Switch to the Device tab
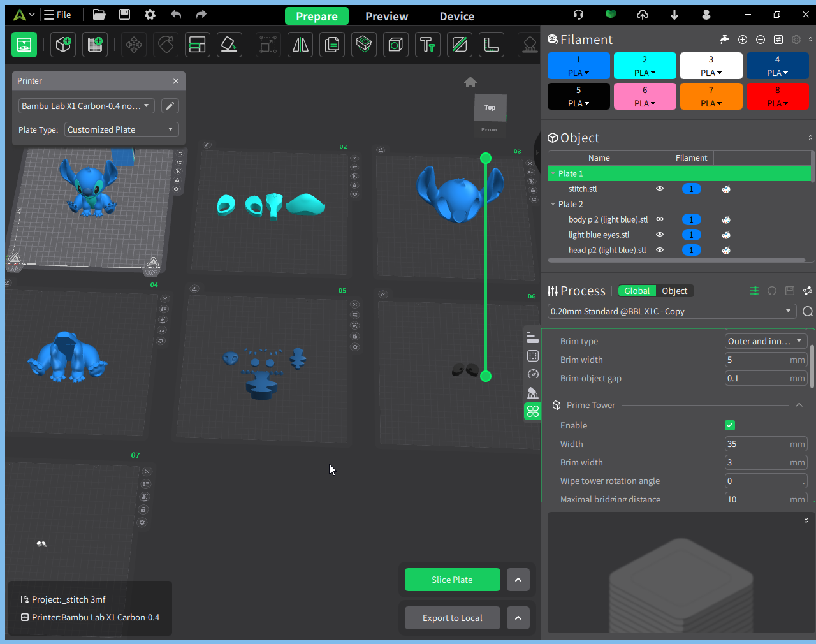This screenshot has width=816, height=644. [457, 16]
